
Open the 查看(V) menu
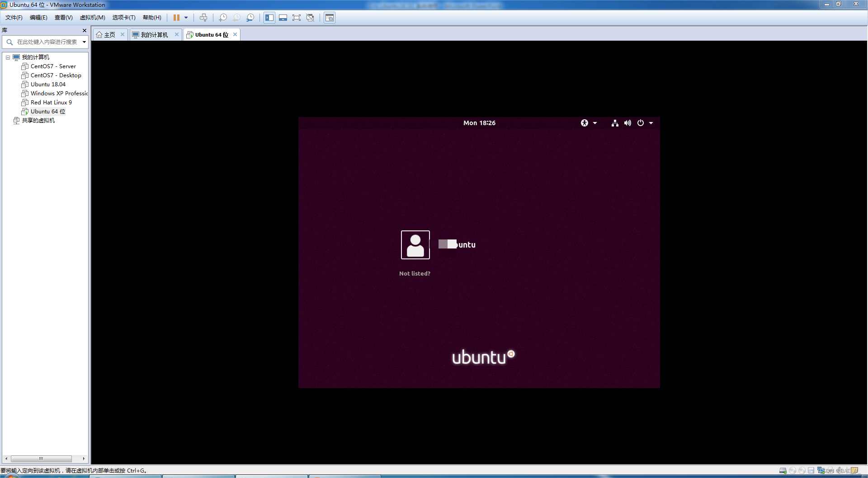[x=64, y=18]
